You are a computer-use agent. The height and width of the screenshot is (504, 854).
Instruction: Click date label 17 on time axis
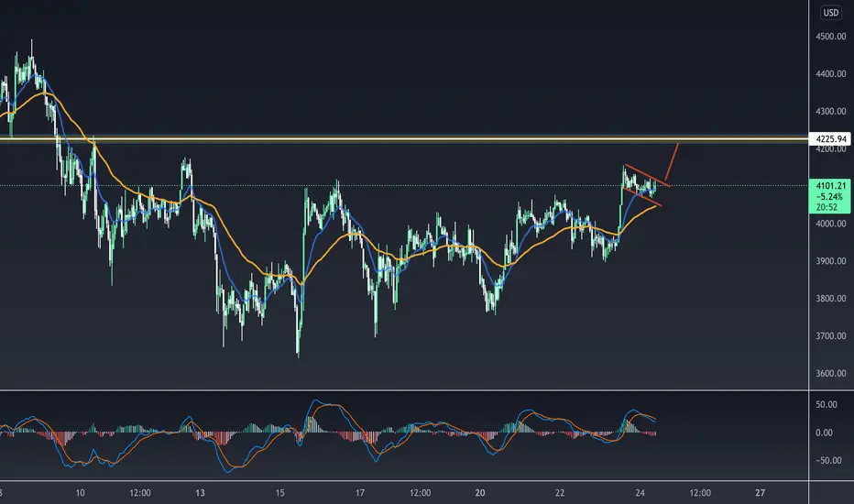(x=359, y=493)
